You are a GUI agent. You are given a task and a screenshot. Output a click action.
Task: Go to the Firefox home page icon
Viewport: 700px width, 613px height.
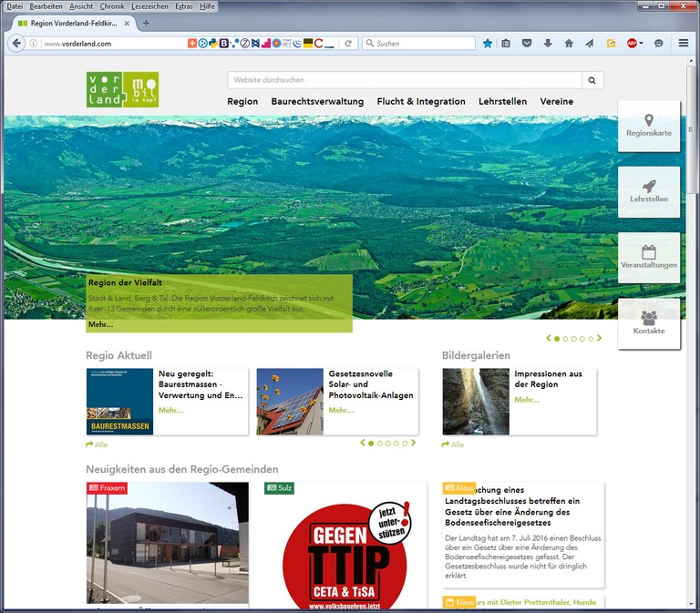point(569,43)
